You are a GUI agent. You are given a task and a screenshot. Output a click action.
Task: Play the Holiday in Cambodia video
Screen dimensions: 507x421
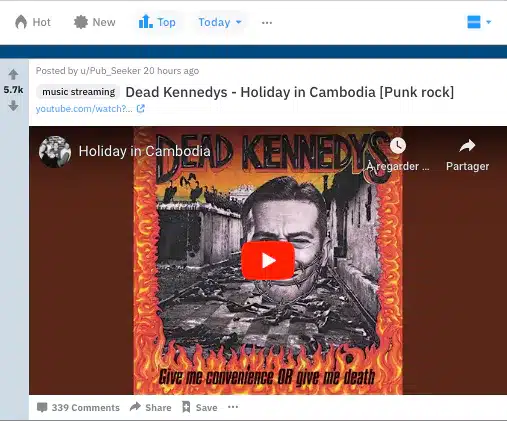point(268,261)
